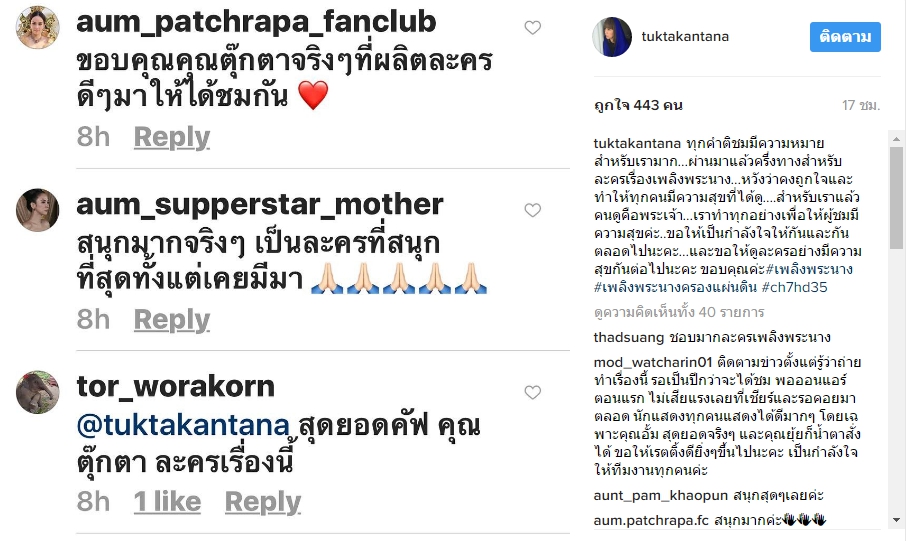Open mod_watcharin01 commenter profile
The height and width of the screenshot is (541, 906).
click(x=653, y=362)
